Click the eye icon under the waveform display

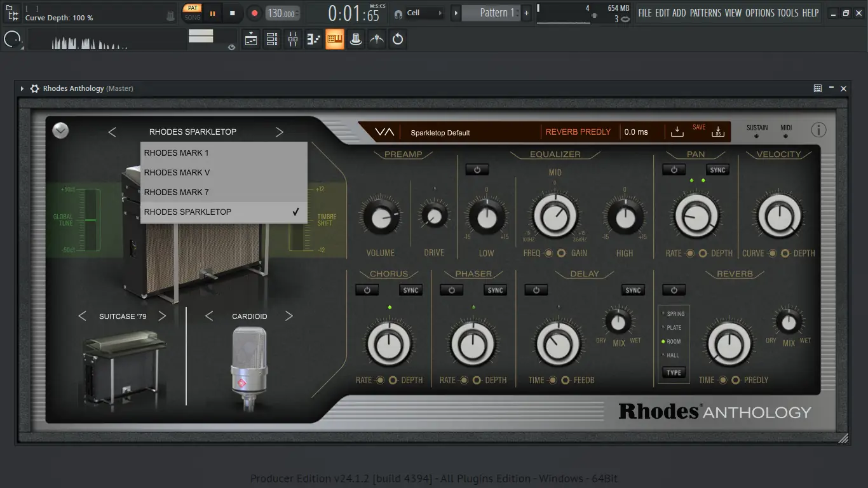click(x=231, y=47)
